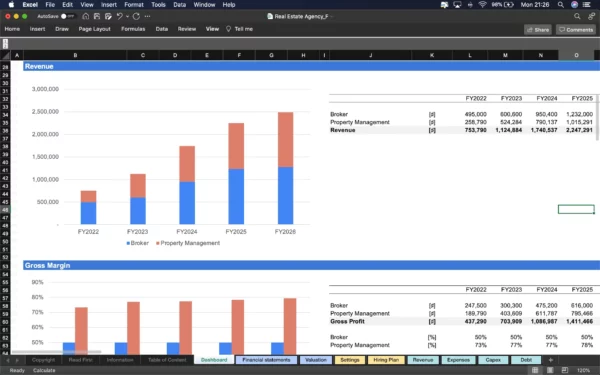Viewport: 600px width, 375px height.
Task: Click the Tell me lightbulb search
Action: click(240, 29)
